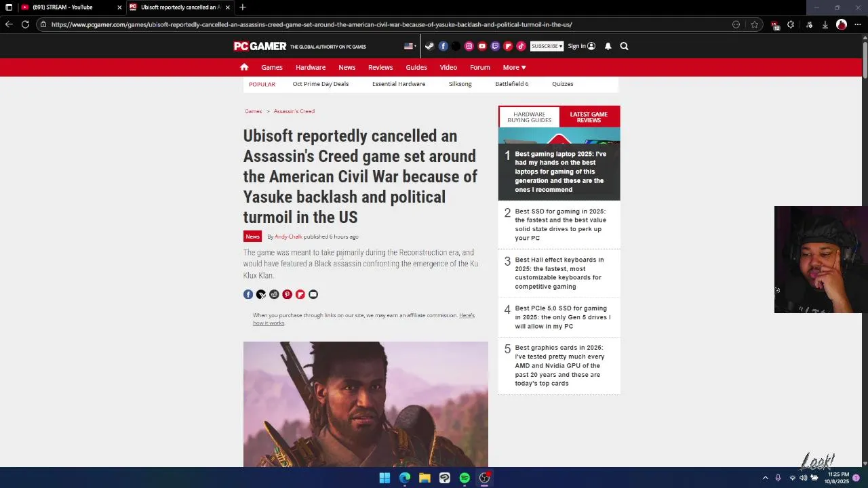Expand the US edition flag dropdown
868x488 pixels.
[410, 46]
